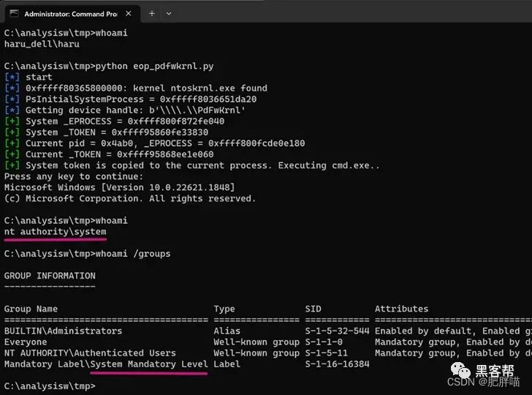532x395 pixels.
Task: Click 'NT AUTHORITY\Authenticated Users' group name
Action: tap(90, 353)
